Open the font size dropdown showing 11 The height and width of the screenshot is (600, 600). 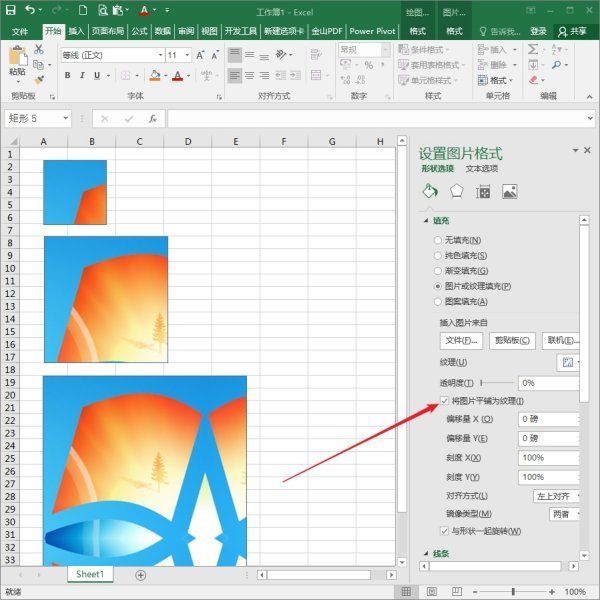pyautogui.click(x=187, y=55)
